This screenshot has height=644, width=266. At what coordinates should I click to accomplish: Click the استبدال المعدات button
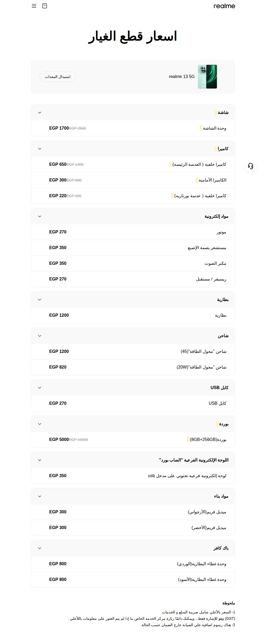[58, 77]
